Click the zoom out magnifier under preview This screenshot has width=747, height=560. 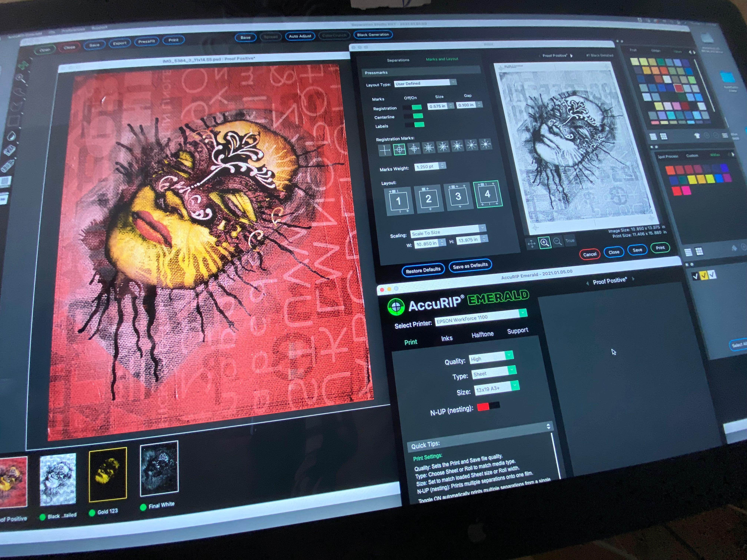click(x=557, y=241)
